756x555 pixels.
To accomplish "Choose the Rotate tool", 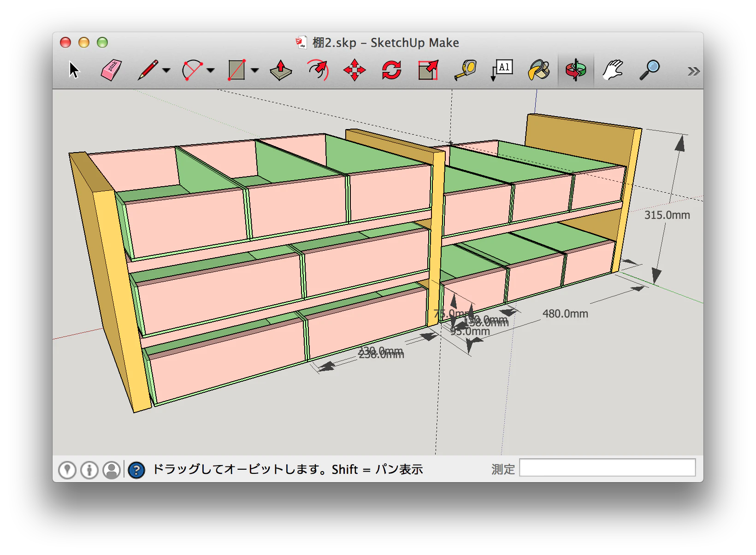I will [x=391, y=70].
